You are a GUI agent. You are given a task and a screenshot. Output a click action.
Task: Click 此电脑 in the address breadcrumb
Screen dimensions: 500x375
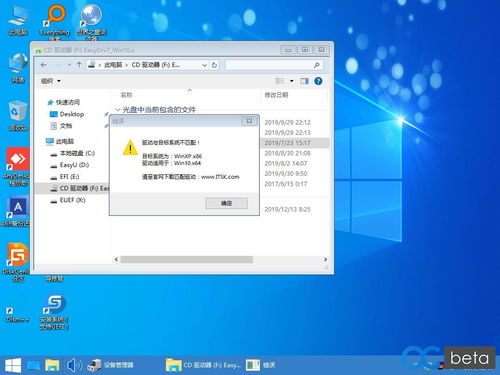[113, 65]
